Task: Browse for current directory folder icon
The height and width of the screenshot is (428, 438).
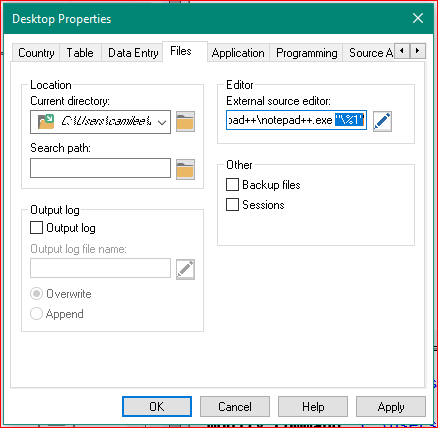Action: 185,122
